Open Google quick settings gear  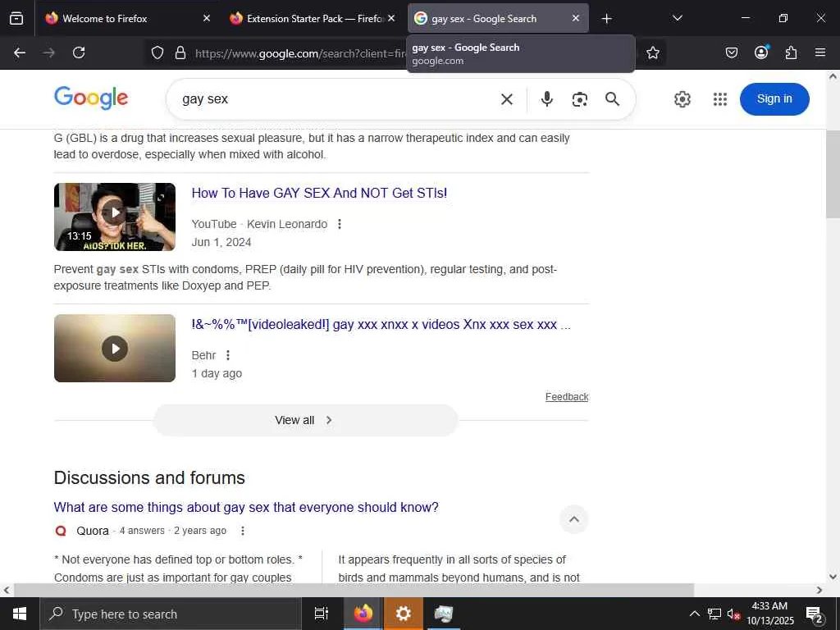point(682,99)
